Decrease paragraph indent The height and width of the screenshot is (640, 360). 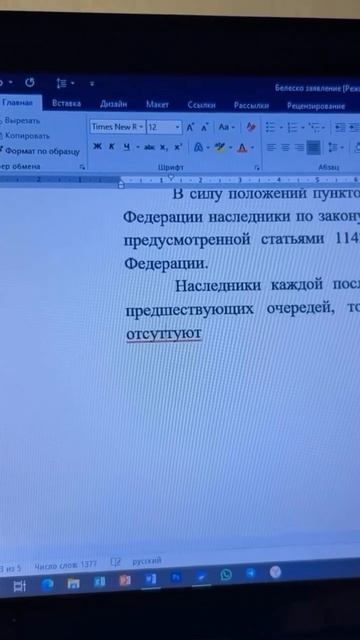click(340, 129)
